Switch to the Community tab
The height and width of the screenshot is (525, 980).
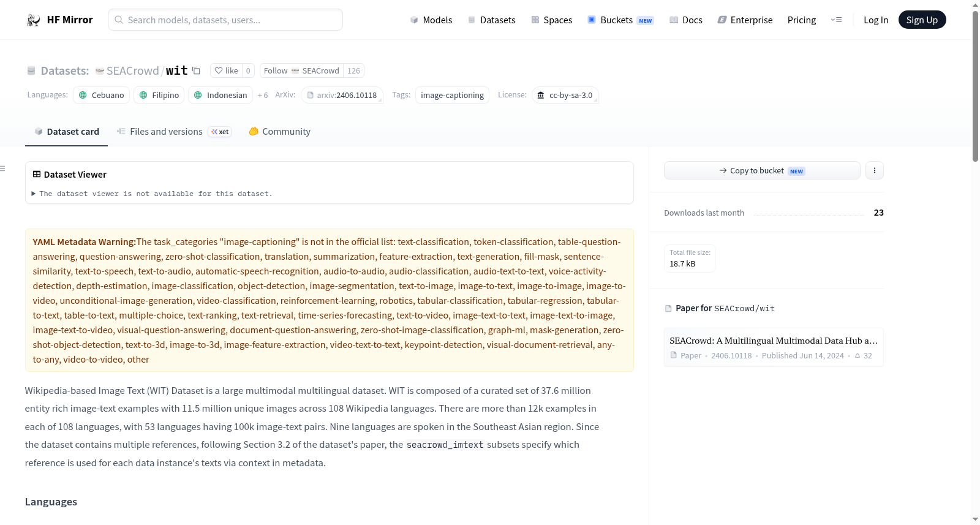click(279, 132)
